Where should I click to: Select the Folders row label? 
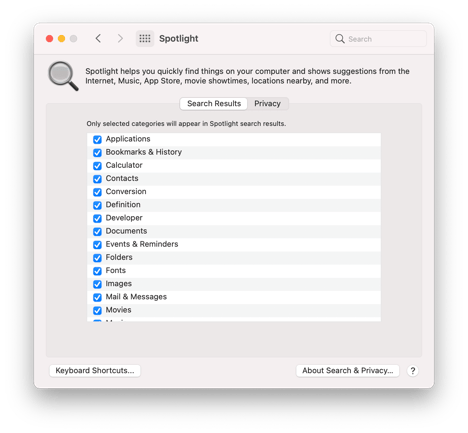(119, 257)
